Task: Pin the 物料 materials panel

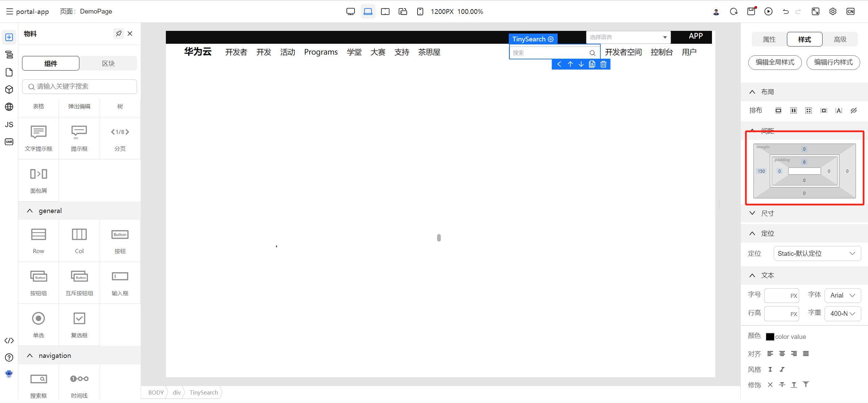Action: click(x=118, y=34)
